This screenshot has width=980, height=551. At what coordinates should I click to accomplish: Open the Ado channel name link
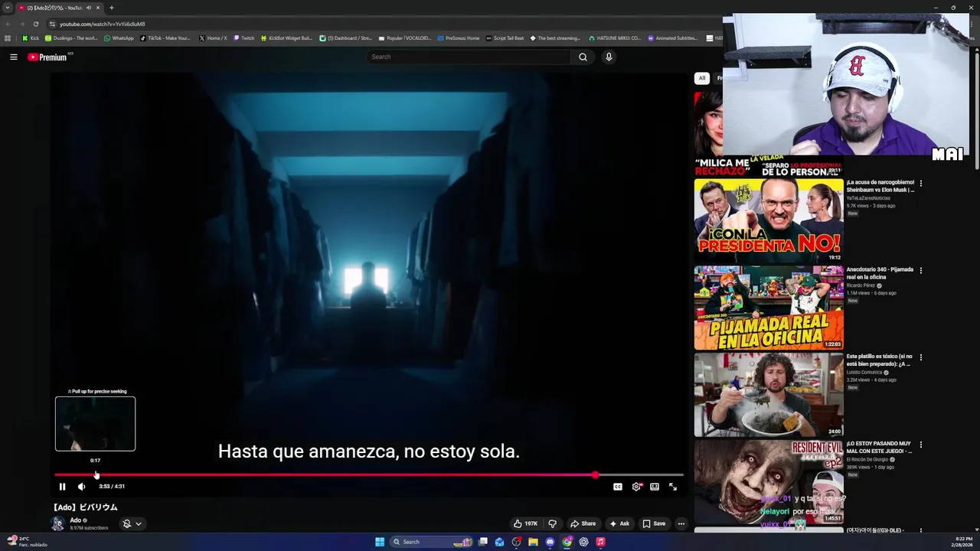pos(75,520)
